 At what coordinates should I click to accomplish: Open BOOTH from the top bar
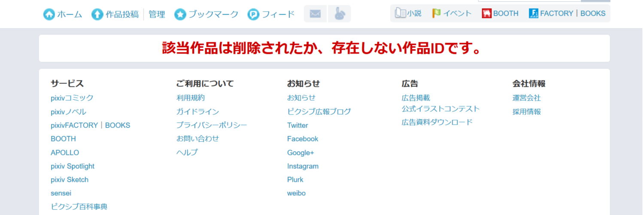click(506, 13)
